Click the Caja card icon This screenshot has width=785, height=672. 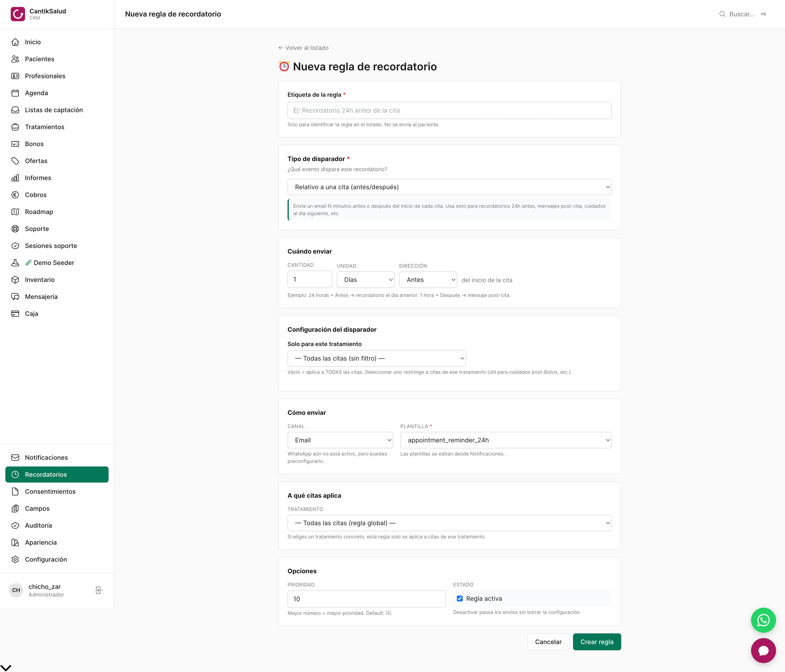point(15,314)
